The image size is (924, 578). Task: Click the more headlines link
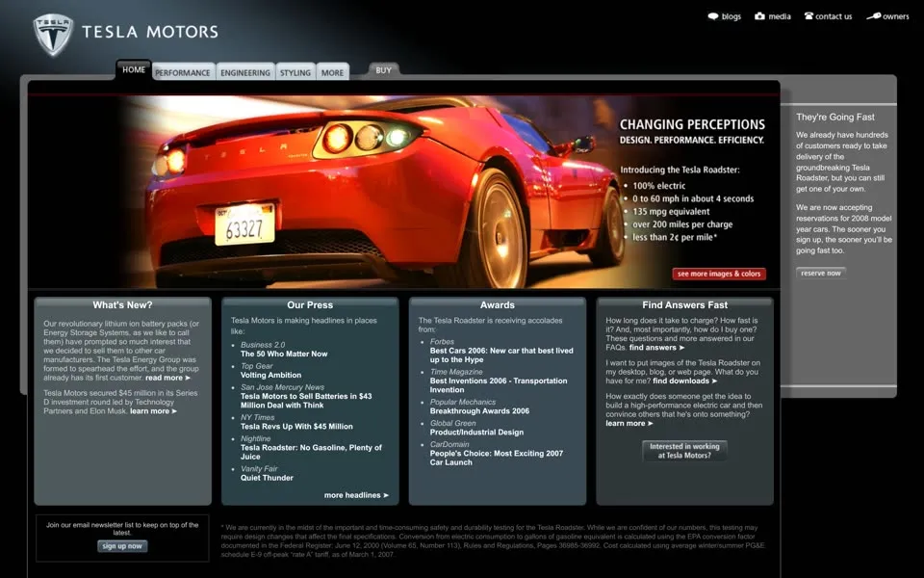[356, 495]
